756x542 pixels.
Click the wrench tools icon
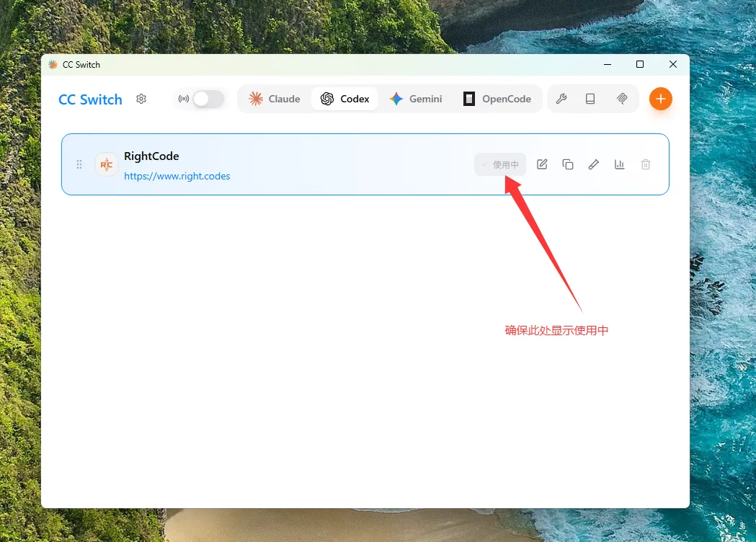pyautogui.click(x=561, y=99)
